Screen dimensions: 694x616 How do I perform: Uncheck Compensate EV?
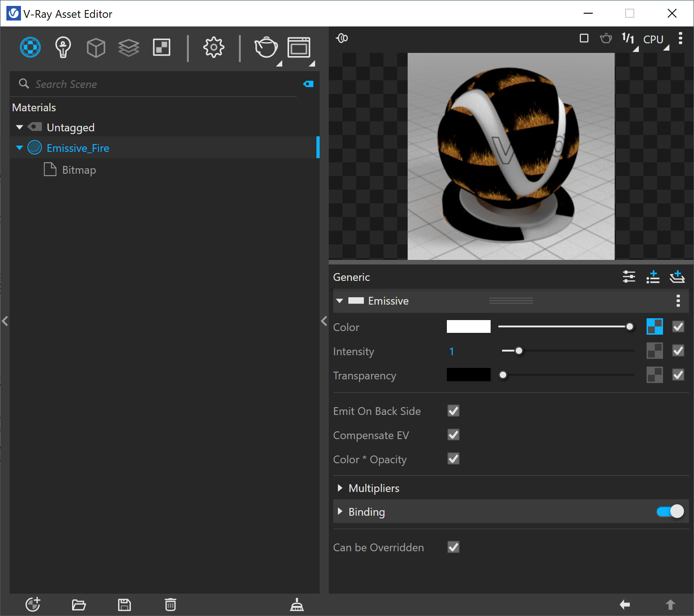(453, 435)
